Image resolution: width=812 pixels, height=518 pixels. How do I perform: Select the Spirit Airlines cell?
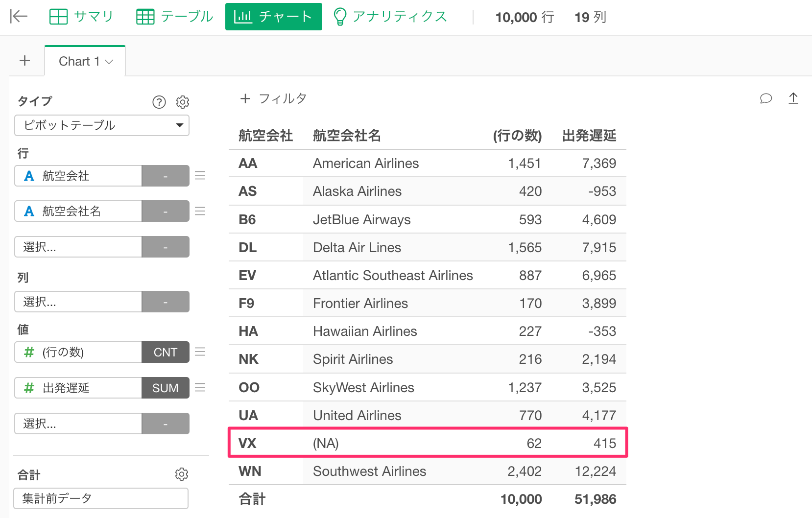point(353,359)
